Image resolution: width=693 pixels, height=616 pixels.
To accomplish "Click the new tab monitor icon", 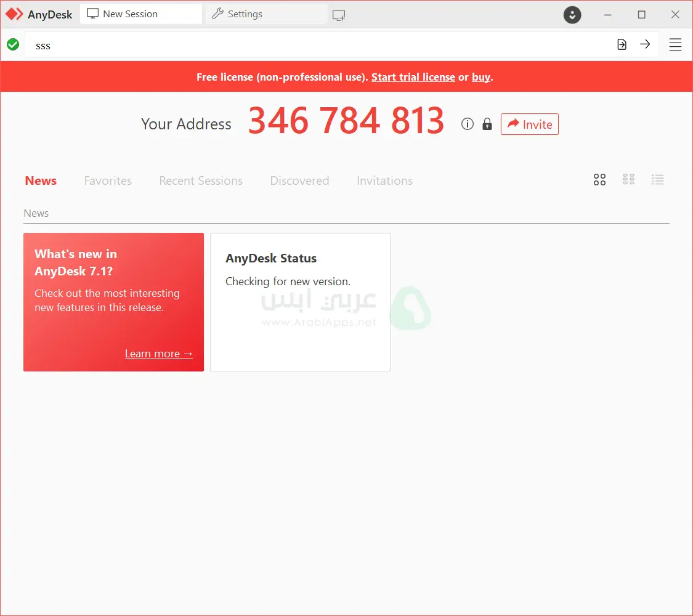I will point(339,15).
